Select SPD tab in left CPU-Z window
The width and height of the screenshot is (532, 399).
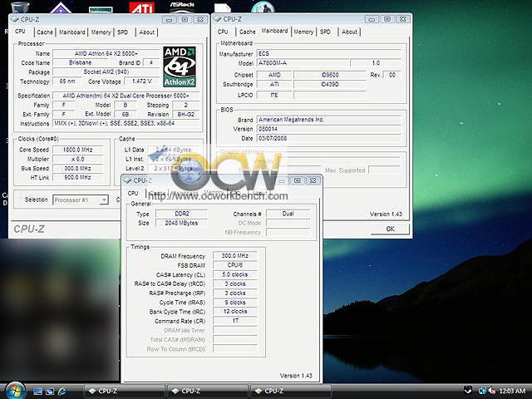pyautogui.click(x=123, y=32)
